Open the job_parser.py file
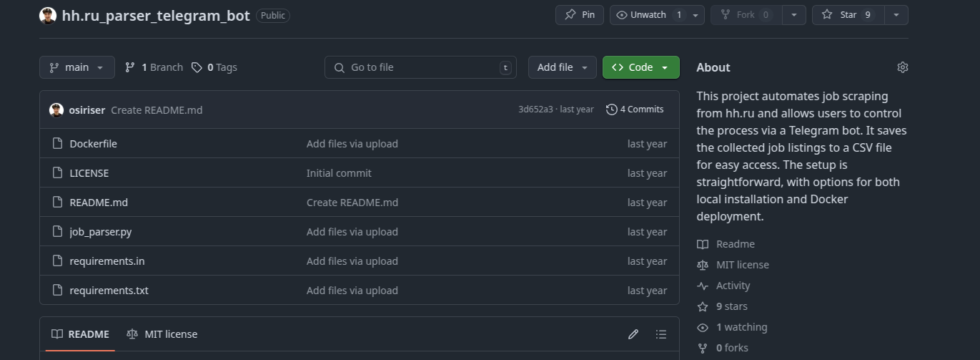The image size is (980, 360). (x=101, y=232)
